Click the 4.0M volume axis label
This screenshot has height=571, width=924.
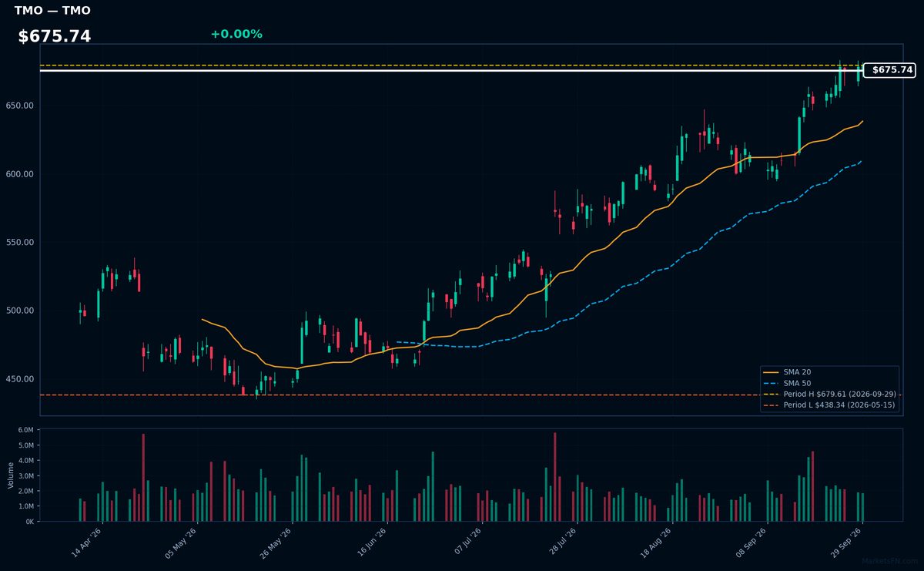26,461
